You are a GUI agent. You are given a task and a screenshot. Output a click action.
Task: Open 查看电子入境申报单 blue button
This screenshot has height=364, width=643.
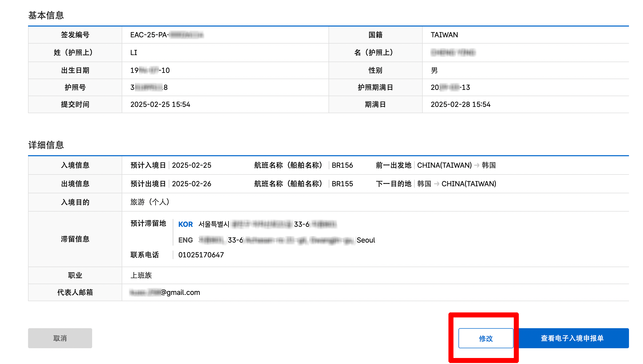(572, 338)
